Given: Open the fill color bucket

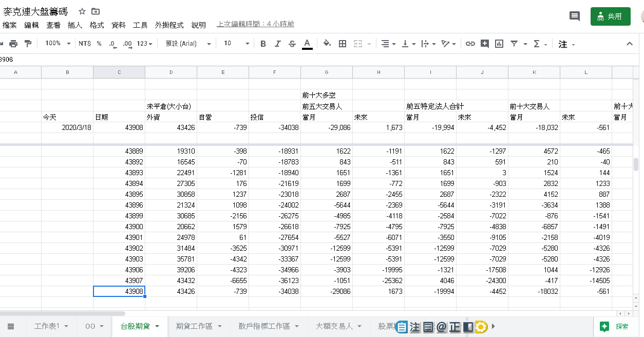Looking at the screenshot, I should click(327, 44).
